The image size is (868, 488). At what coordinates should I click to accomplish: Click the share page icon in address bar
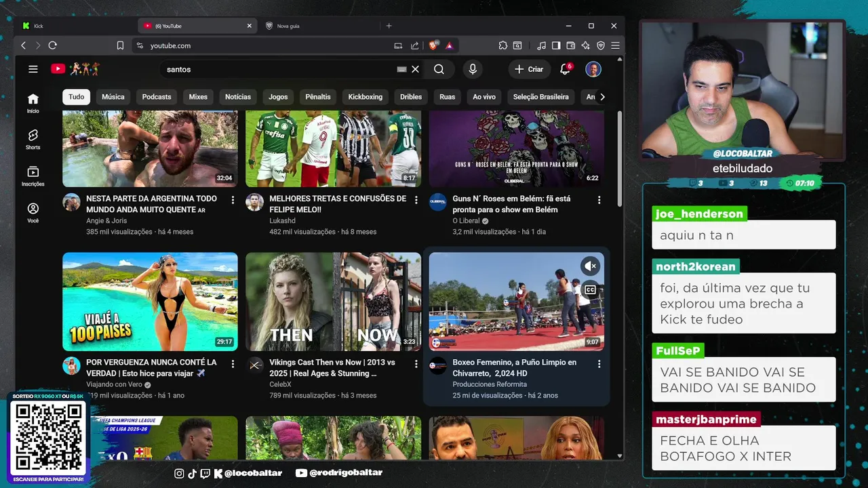click(415, 45)
